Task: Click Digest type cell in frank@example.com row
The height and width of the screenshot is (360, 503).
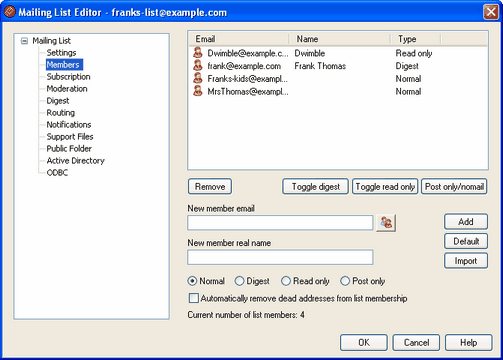Action: tap(407, 66)
